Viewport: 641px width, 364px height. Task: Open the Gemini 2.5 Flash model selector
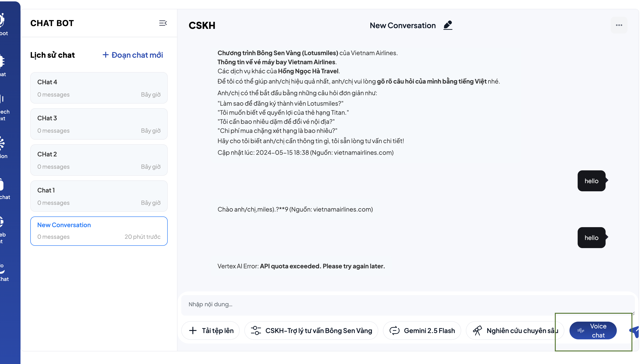click(422, 330)
